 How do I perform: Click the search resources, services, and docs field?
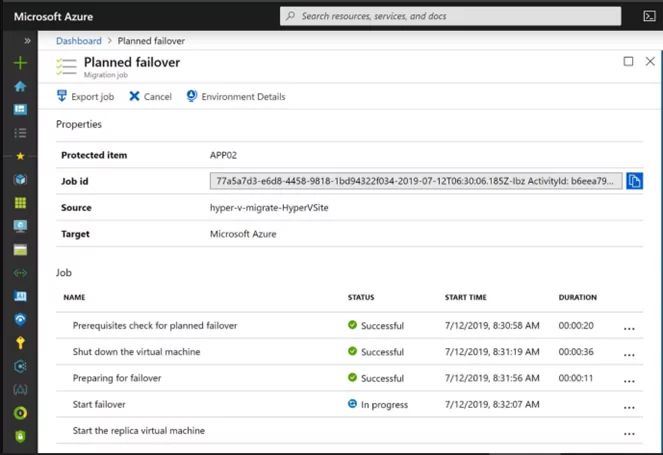click(x=450, y=16)
